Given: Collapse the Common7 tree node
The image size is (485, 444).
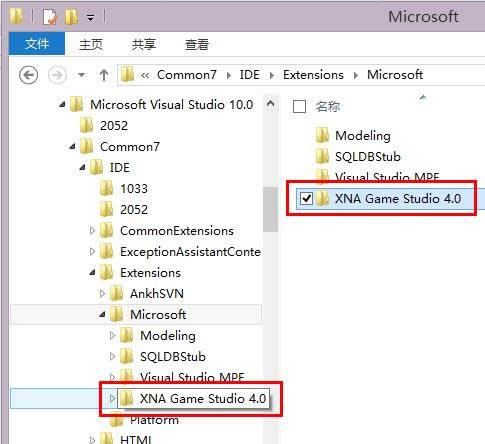Looking at the screenshot, I should click(72, 147).
